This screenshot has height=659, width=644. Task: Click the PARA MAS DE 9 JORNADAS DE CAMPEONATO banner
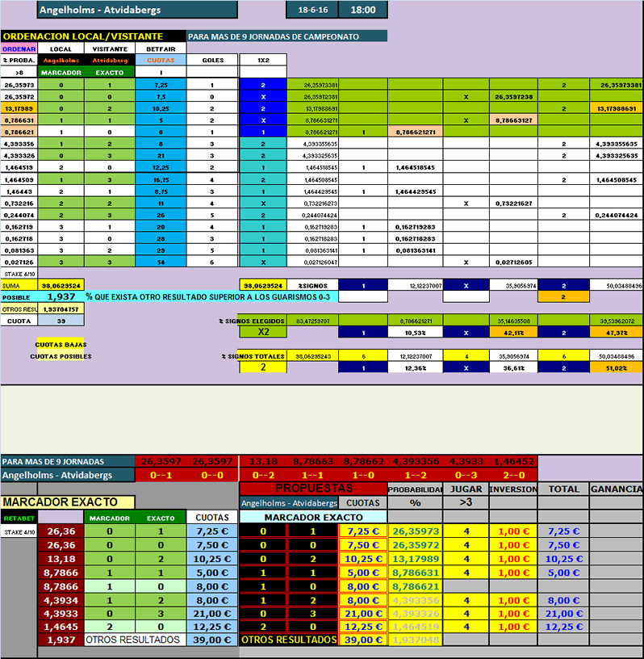pyautogui.click(x=287, y=36)
